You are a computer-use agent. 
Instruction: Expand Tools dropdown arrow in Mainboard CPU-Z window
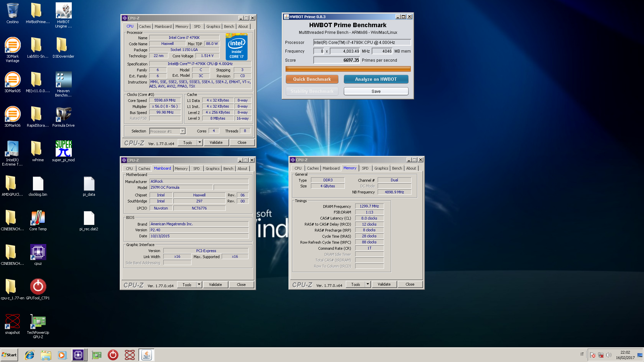pyautogui.click(x=199, y=285)
